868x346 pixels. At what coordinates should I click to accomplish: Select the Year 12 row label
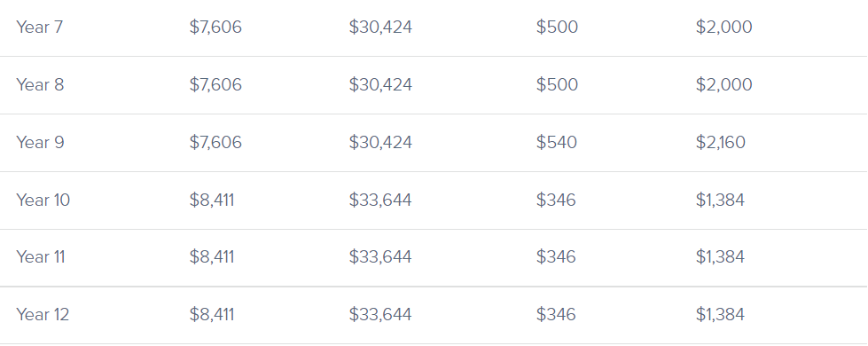pyautogui.click(x=43, y=314)
